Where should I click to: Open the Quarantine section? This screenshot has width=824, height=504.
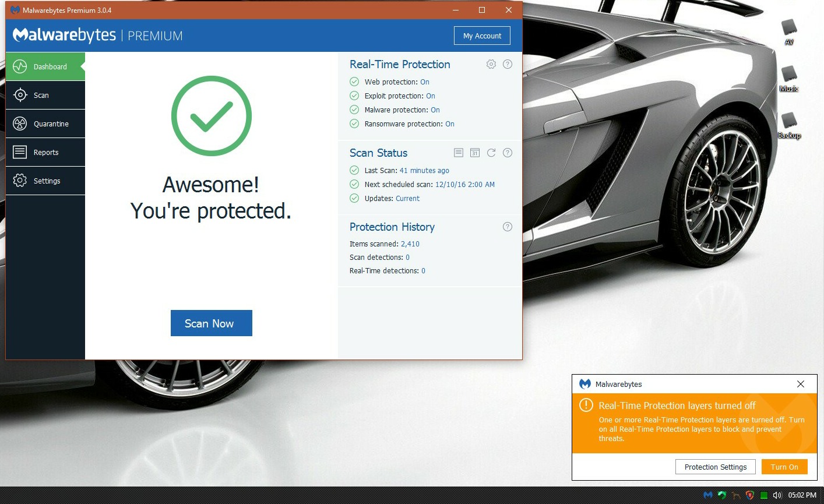45,124
